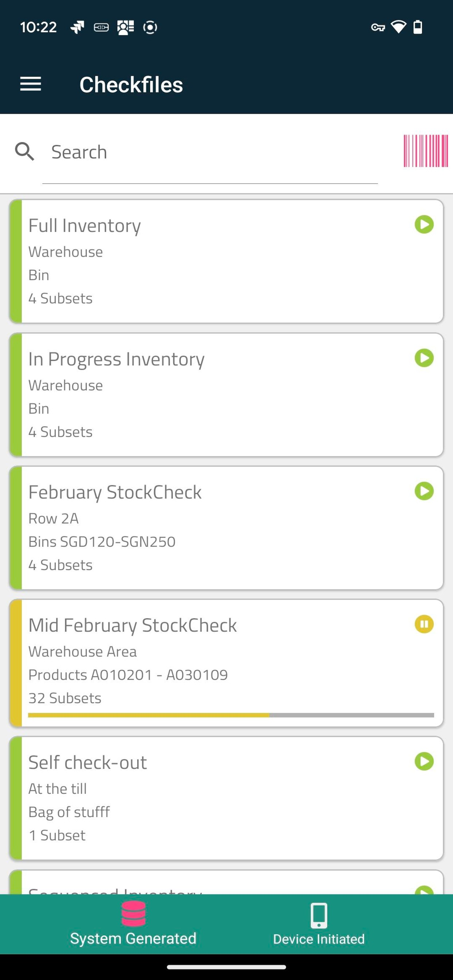This screenshot has width=453, height=980.
Task: Tap play icon on Sequenced Inventory card
Action: [x=424, y=890]
